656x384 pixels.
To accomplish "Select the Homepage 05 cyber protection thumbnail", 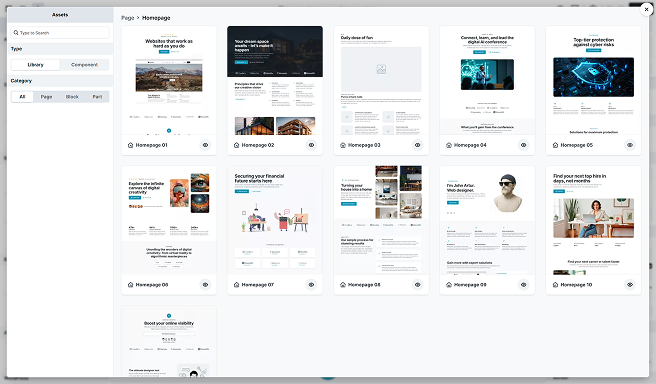I will click(x=593, y=80).
